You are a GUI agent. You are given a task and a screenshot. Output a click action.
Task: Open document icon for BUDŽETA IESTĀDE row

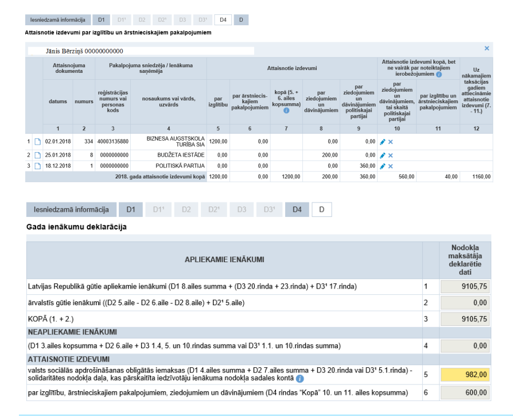pyautogui.click(x=38, y=155)
